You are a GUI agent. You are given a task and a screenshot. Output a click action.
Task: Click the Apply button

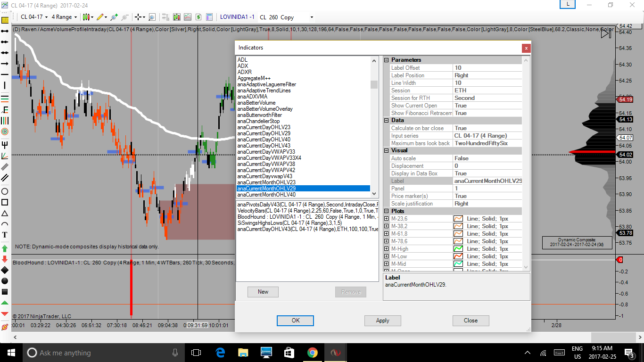point(383,321)
